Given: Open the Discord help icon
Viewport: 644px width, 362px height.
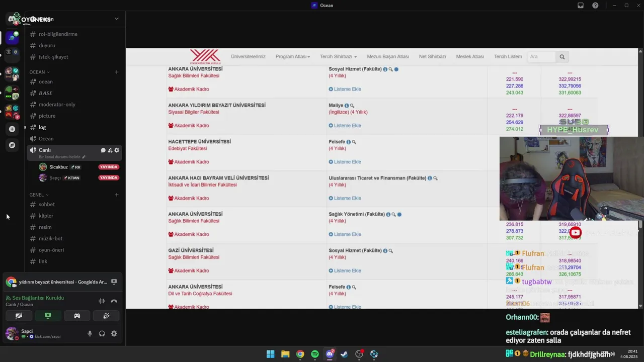Looking at the screenshot, I should tap(596, 6).
